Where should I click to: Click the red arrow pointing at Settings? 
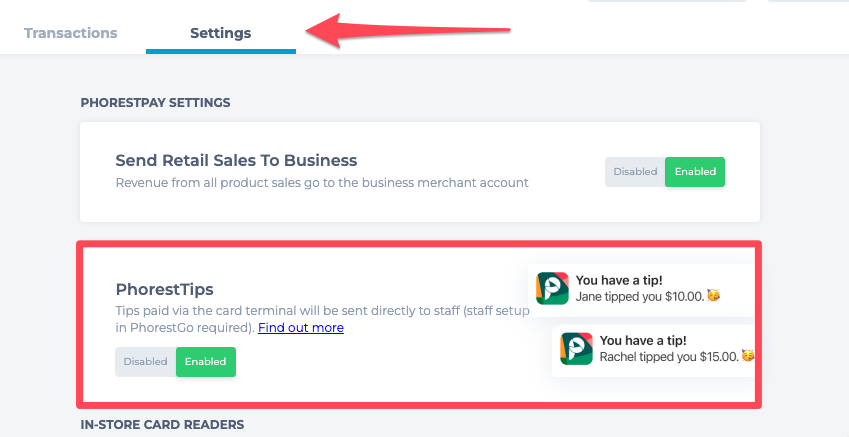pos(409,30)
